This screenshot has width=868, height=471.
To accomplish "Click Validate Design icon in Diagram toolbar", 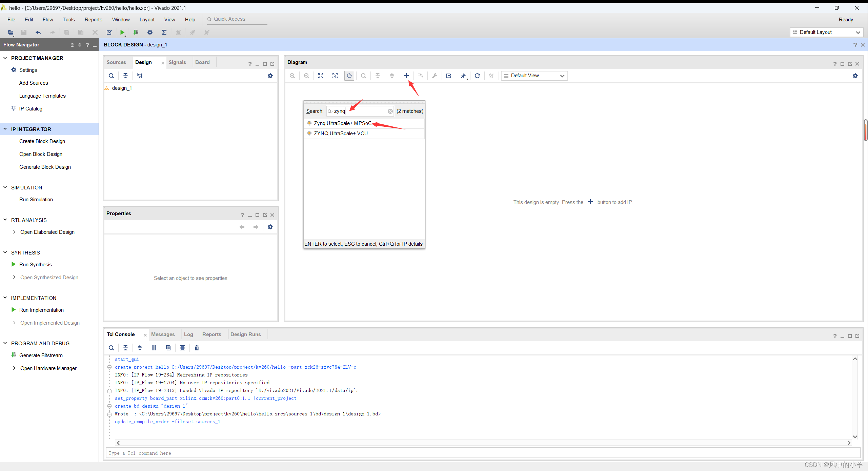I will pyautogui.click(x=449, y=76).
